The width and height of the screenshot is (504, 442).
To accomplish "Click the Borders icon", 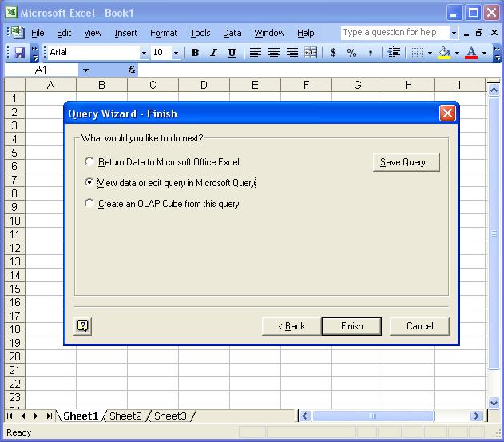I will pyautogui.click(x=417, y=53).
